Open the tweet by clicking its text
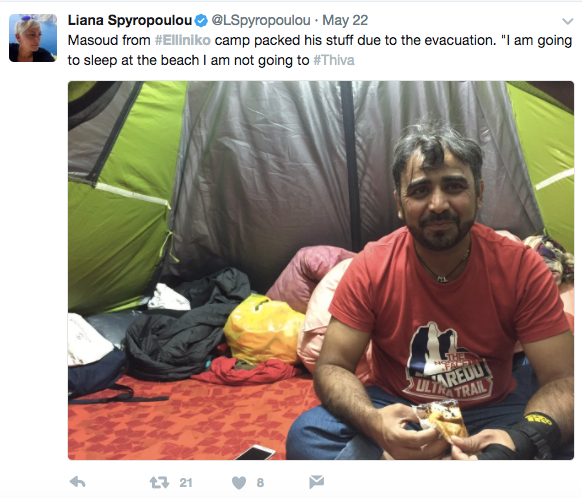582x498 pixels. (x=320, y=50)
